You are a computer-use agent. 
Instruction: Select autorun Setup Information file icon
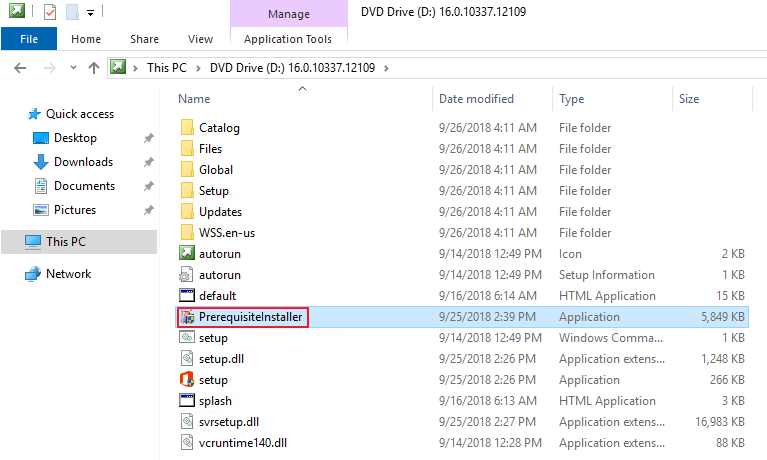click(x=186, y=275)
